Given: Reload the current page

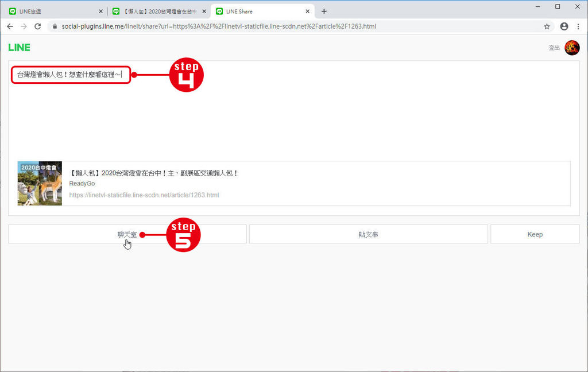Looking at the screenshot, I should pyautogui.click(x=37, y=26).
